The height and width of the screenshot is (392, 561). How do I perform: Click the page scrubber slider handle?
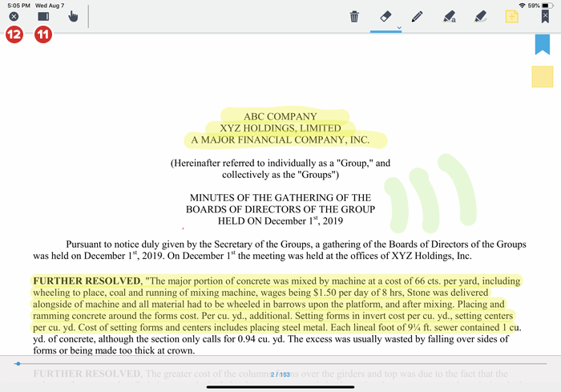[x=18, y=364]
